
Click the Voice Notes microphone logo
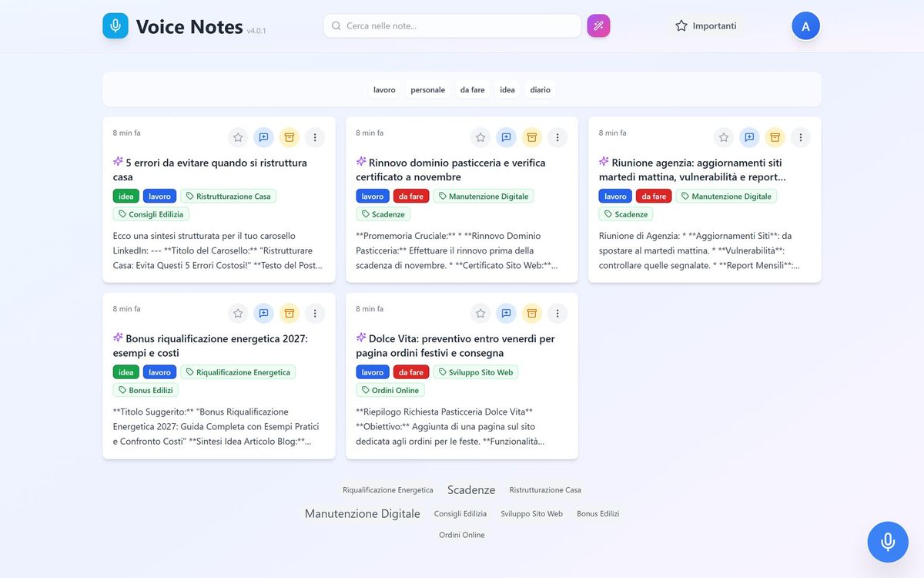(115, 25)
